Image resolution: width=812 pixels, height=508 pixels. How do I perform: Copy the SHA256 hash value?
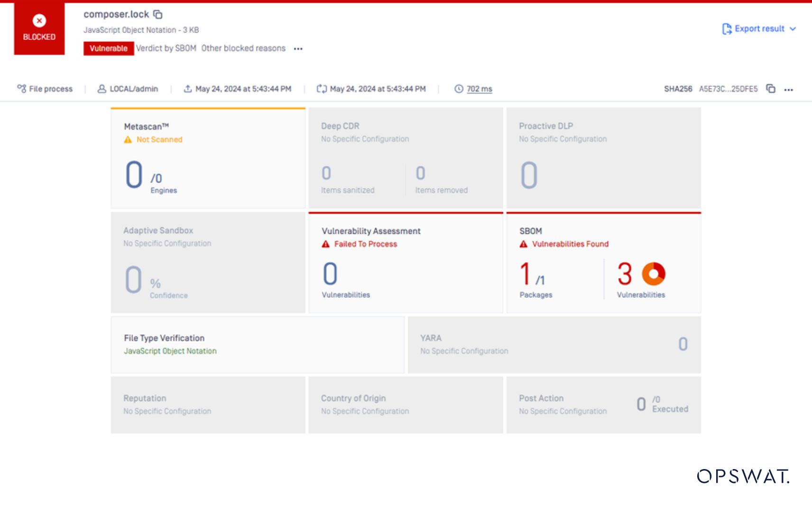pyautogui.click(x=771, y=89)
